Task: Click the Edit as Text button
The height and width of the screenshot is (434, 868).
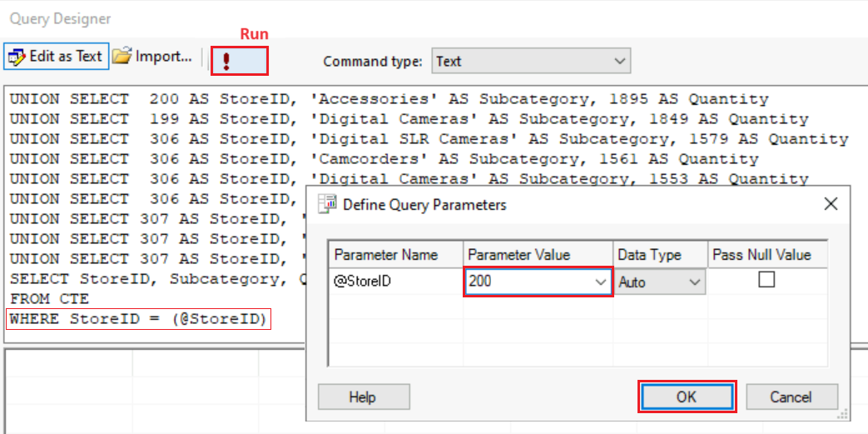Action: (x=56, y=57)
